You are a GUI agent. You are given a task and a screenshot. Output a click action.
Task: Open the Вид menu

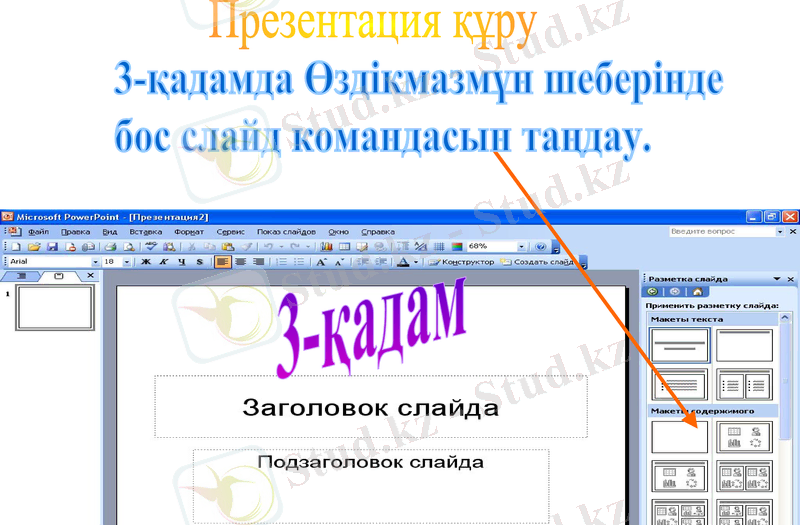110,232
